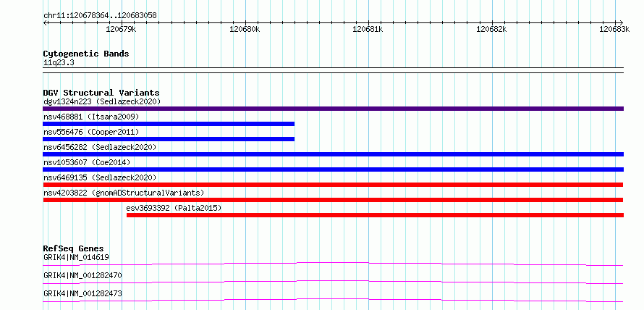Select the dark purple dgv1324n223 variant bar
This screenshot has height=310, width=644.
click(x=333, y=109)
